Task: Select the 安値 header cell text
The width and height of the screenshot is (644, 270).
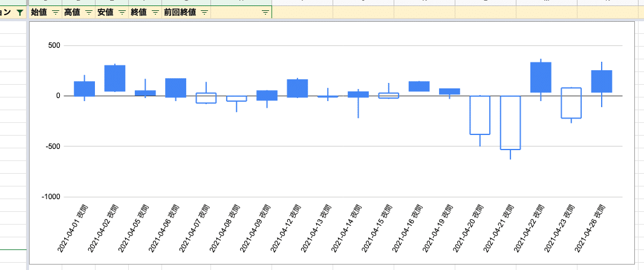Action: [105, 13]
